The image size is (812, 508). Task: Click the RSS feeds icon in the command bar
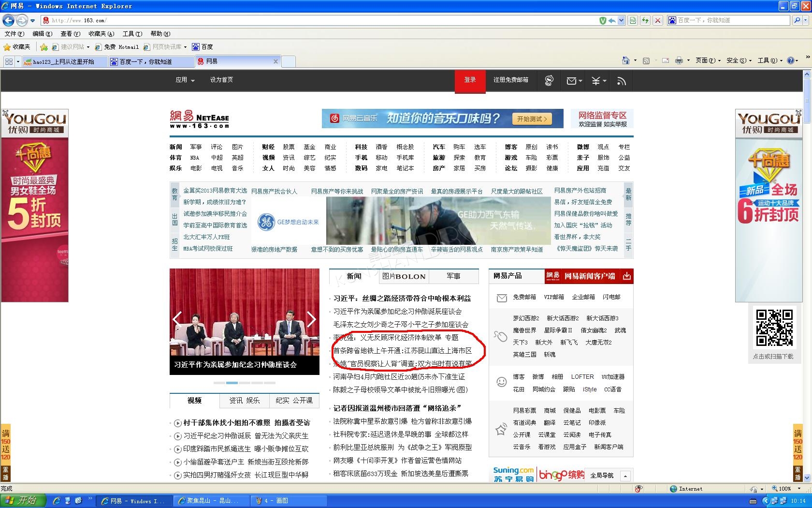click(x=646, y=60)
